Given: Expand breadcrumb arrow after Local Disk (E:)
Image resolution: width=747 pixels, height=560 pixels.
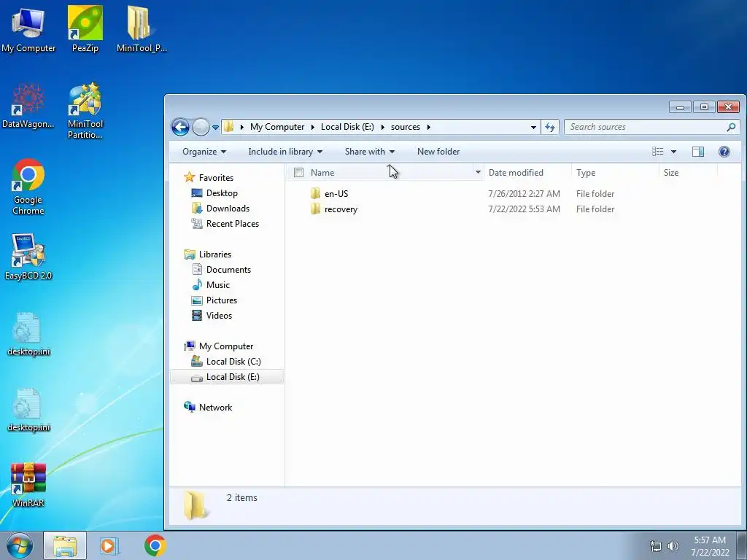Looking at the screenshot, I should 382,127.
